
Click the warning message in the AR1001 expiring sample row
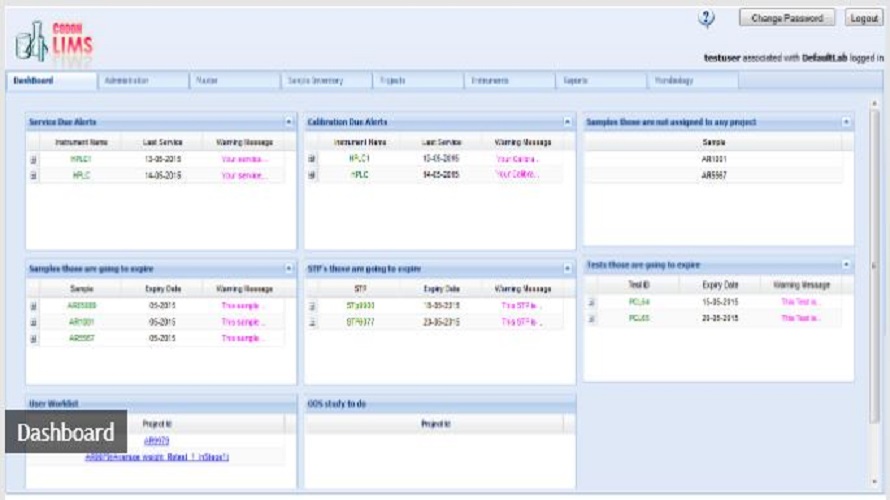click(243, 322)
